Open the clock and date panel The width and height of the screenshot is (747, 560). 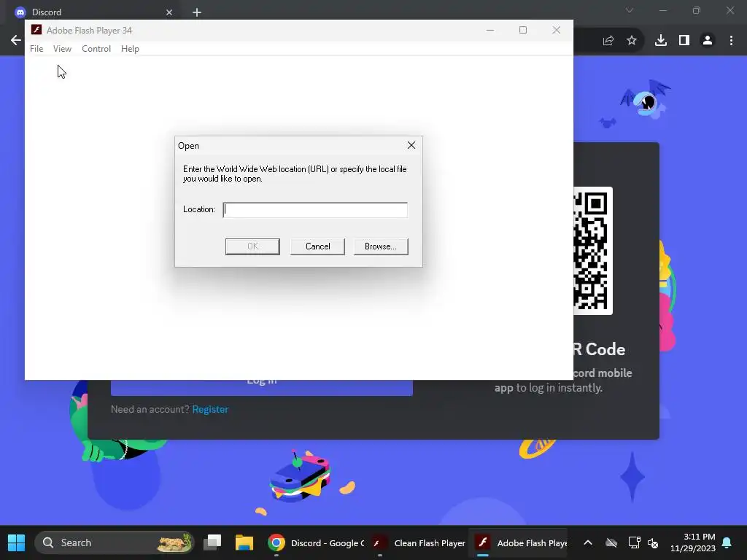click(693, 542)
